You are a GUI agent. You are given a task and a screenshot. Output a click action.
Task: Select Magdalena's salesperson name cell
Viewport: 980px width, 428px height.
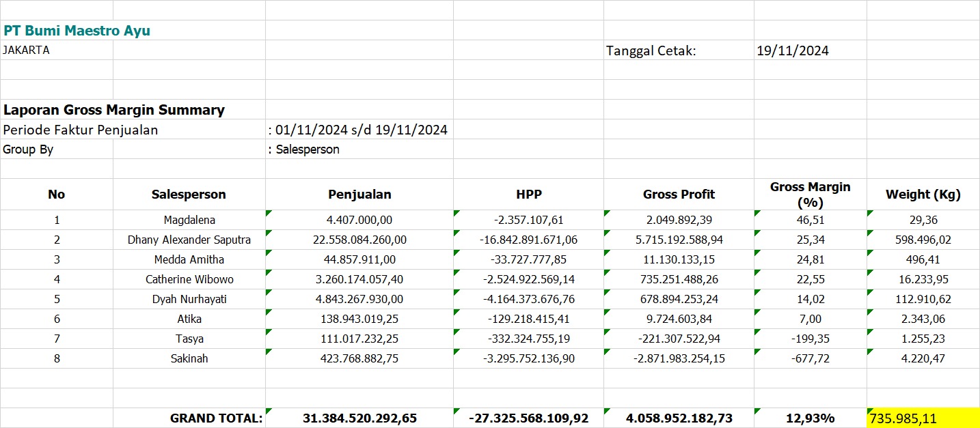pos(189,220)
